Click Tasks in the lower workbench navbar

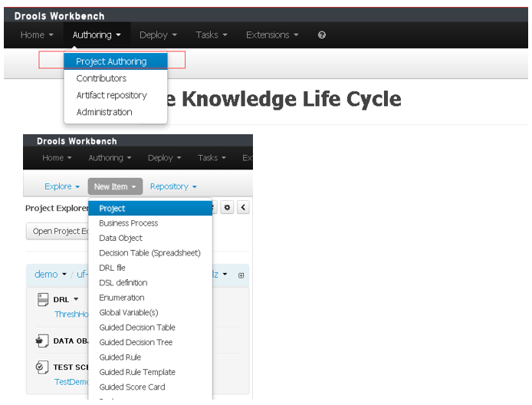[x=212, y=158]
